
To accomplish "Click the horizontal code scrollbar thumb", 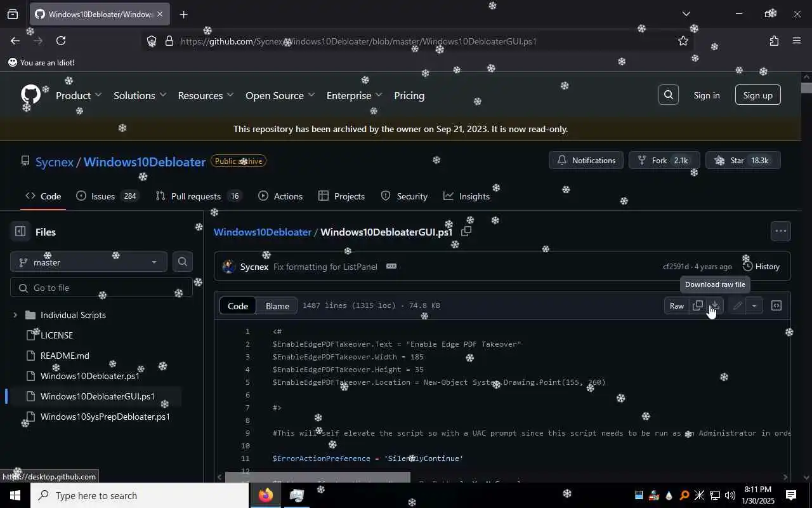I will (x=317, y=477).
